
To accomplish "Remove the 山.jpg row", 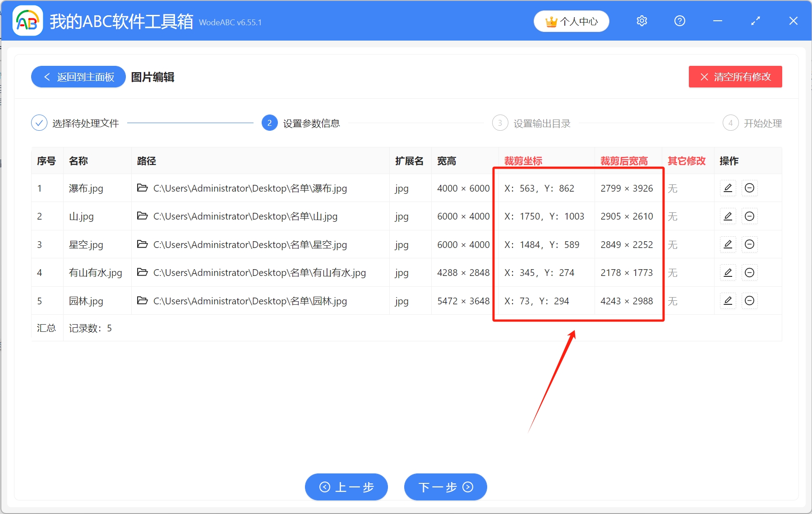I will pyautogui.click(x=750, y=216).
